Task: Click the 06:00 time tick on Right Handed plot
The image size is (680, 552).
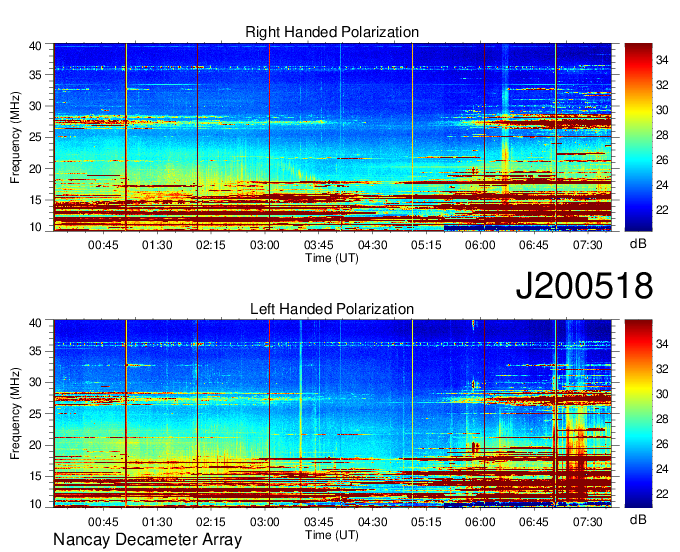Action: (480, 245)
